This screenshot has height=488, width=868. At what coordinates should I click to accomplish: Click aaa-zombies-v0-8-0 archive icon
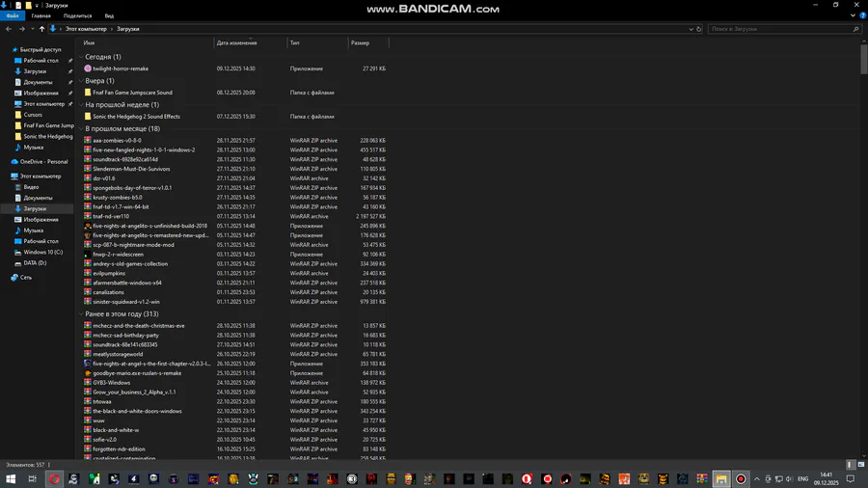[88, 140]
